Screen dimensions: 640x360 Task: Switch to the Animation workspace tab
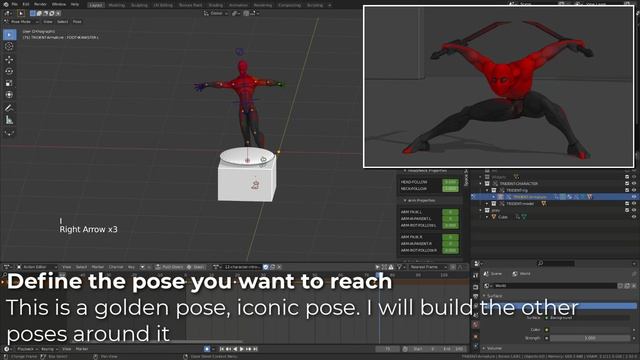pyautogui.click(x=238, y=5)
